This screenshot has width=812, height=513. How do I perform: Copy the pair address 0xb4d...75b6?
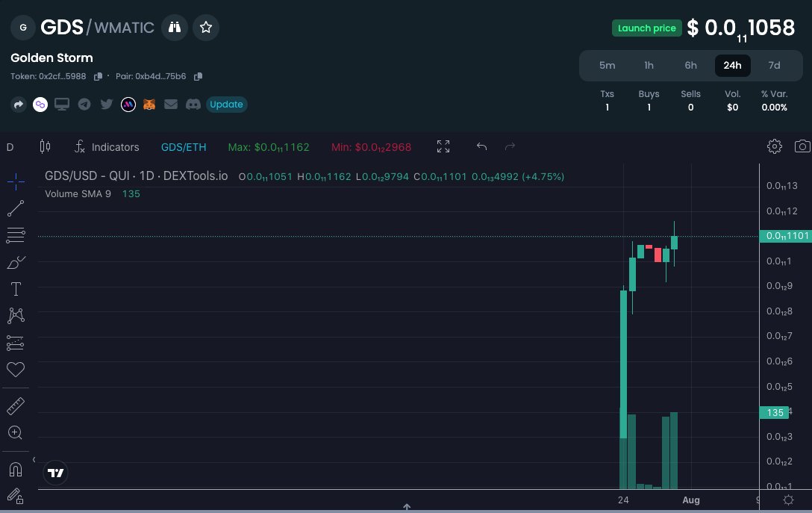198,77
